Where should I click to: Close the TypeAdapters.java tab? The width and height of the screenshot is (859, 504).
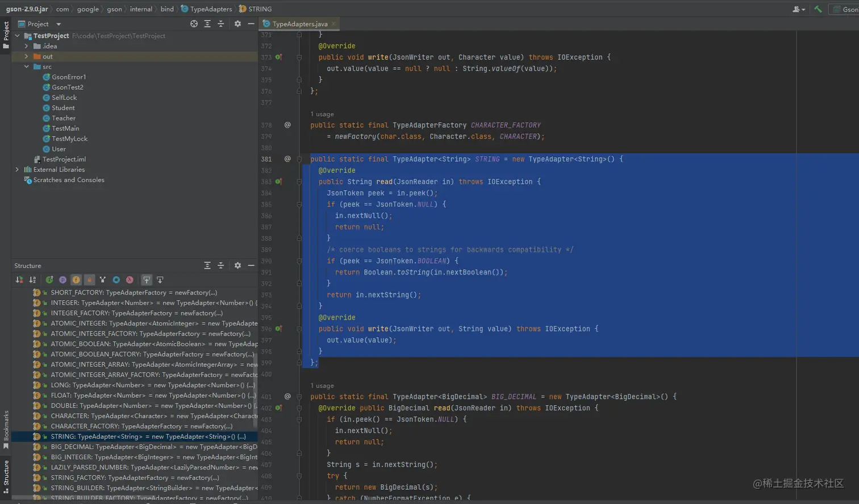click(x=334, y=24)
